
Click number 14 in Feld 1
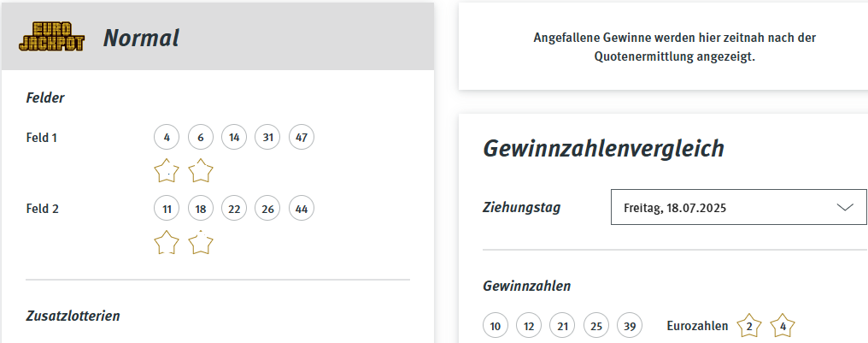coord(234,137)
